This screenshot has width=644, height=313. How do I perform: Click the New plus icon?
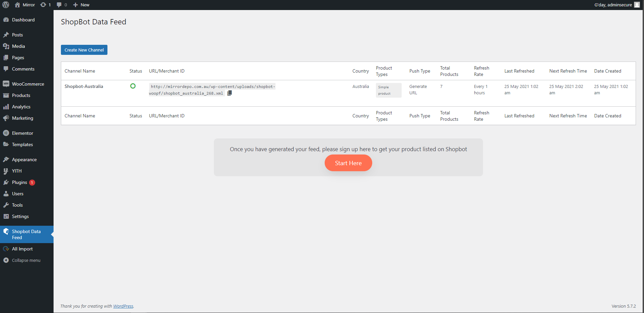[75, 5]
